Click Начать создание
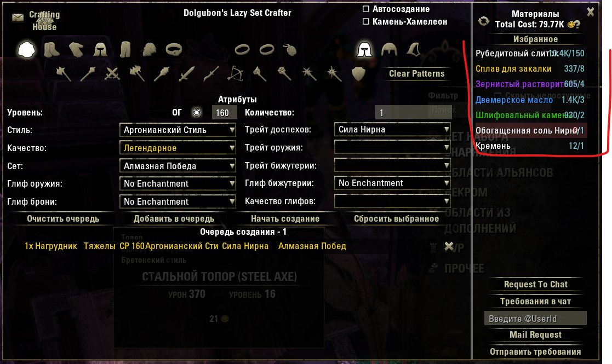The height and width of the screenshot is (364, 612). point(285,218)
